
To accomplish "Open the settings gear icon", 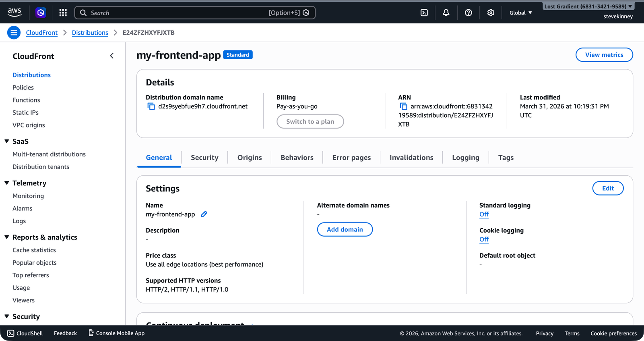I will (490, 13).
